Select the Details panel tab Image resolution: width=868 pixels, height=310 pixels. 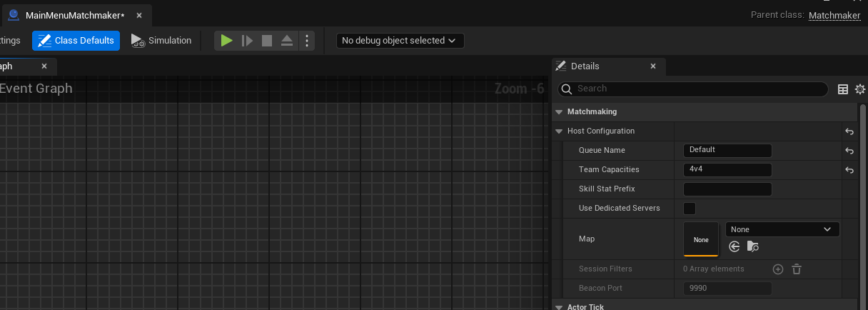click(x=585, y=66)
